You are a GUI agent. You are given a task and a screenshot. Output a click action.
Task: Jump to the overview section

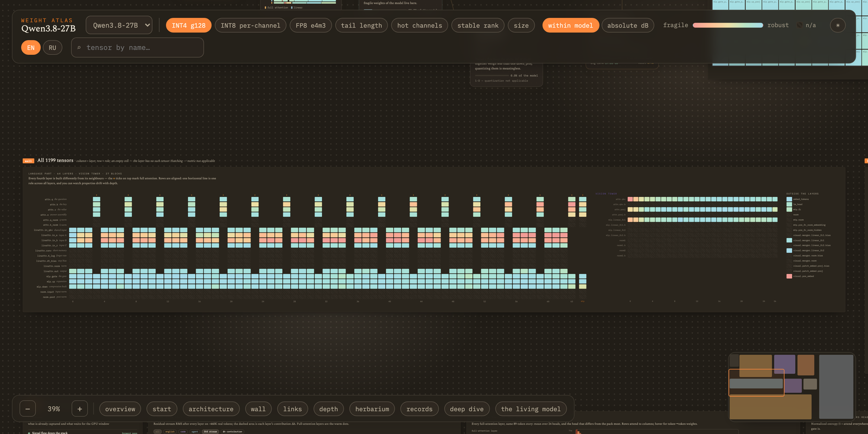(120, 409)
